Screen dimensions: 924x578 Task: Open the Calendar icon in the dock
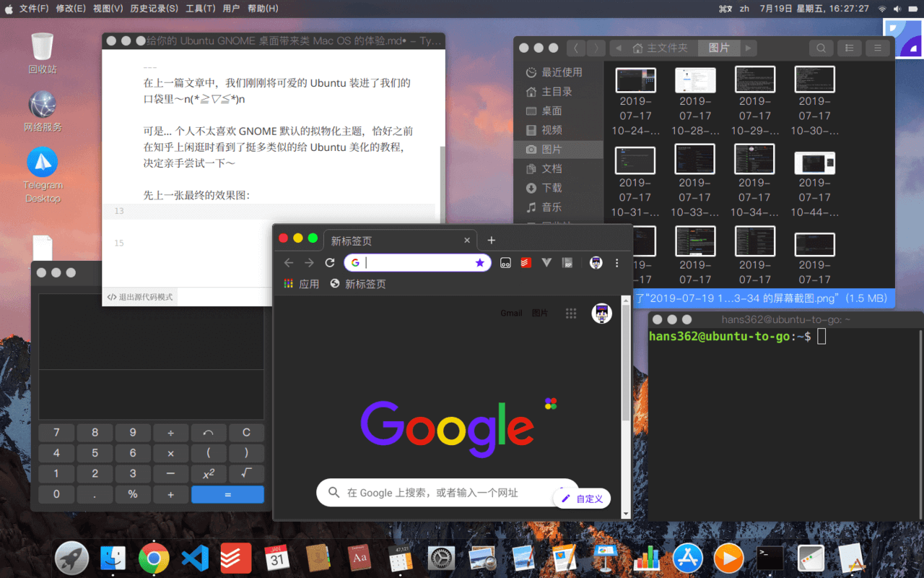tap(277, 558)
